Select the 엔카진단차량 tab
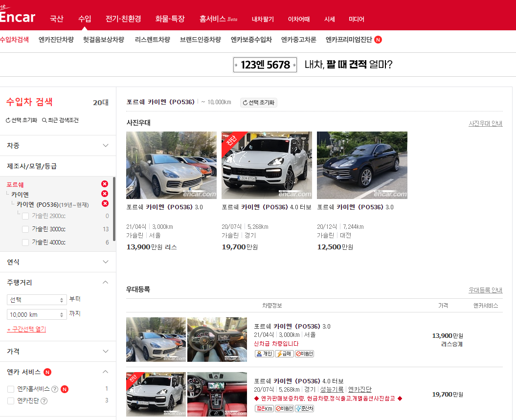This screenshot has height=420, width=516. [x=56, y=40]
